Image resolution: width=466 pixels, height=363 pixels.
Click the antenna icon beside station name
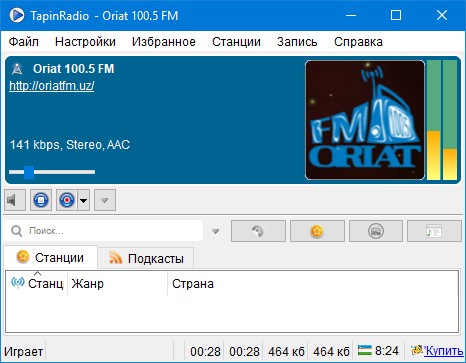coord(17,69)
